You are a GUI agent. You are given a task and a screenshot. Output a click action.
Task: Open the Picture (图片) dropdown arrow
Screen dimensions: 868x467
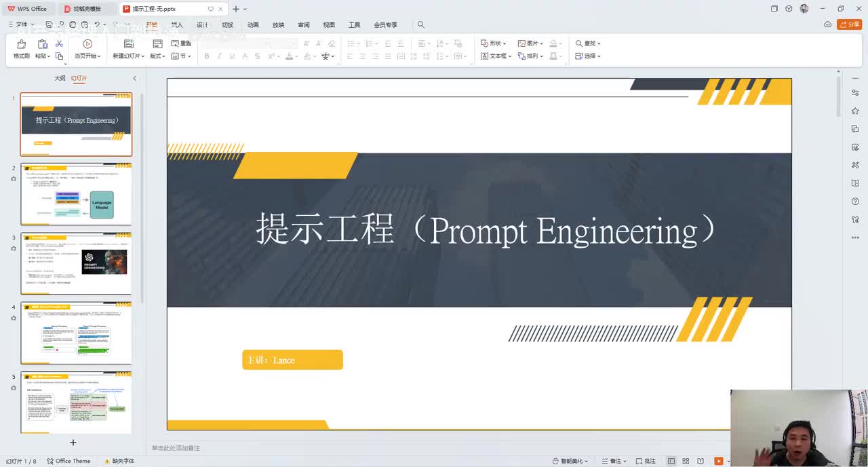(541, 43)
